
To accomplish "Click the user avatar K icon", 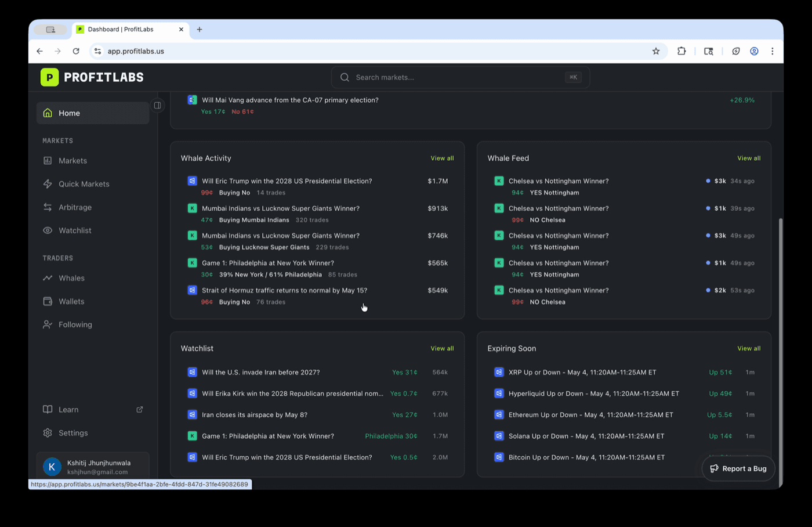I will (52, 467).
